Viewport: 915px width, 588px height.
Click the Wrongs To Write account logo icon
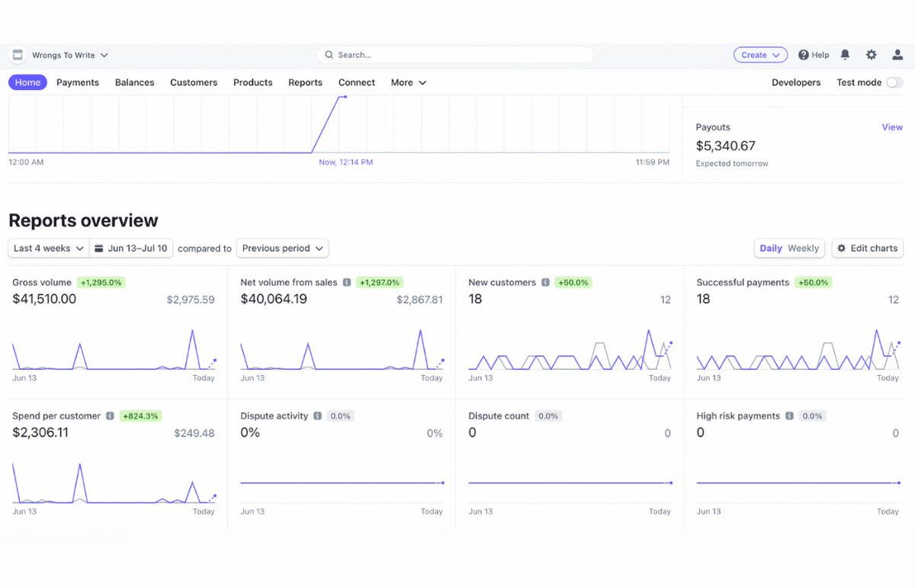18,55
